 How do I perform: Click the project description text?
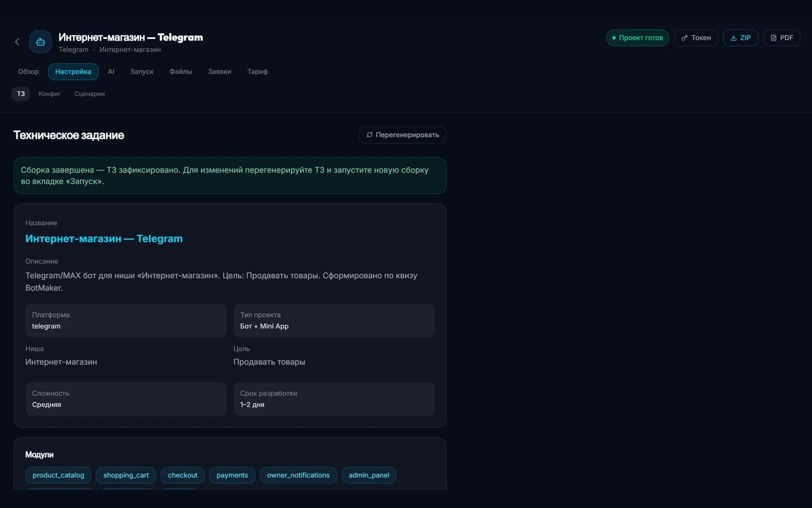click(221, 282)
